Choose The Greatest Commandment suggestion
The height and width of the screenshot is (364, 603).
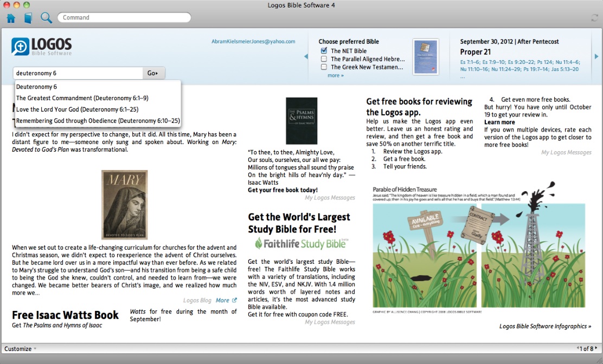(x=82, y=98)
